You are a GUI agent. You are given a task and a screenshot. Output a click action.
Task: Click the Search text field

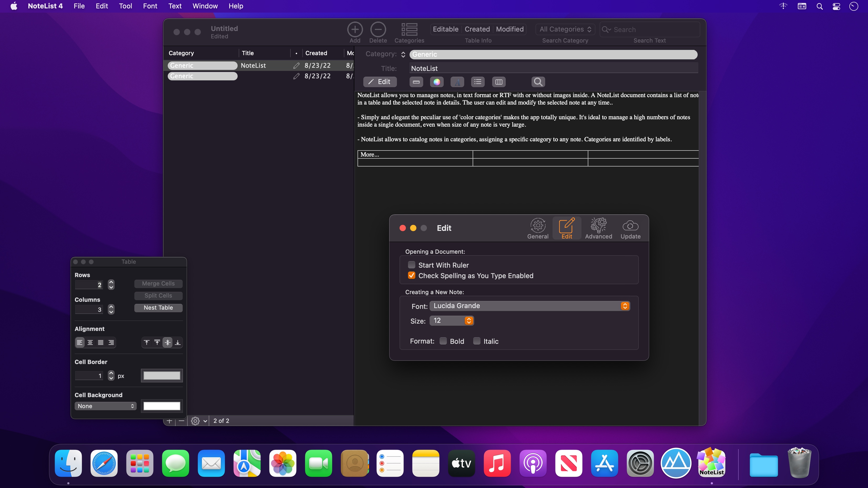650,30
